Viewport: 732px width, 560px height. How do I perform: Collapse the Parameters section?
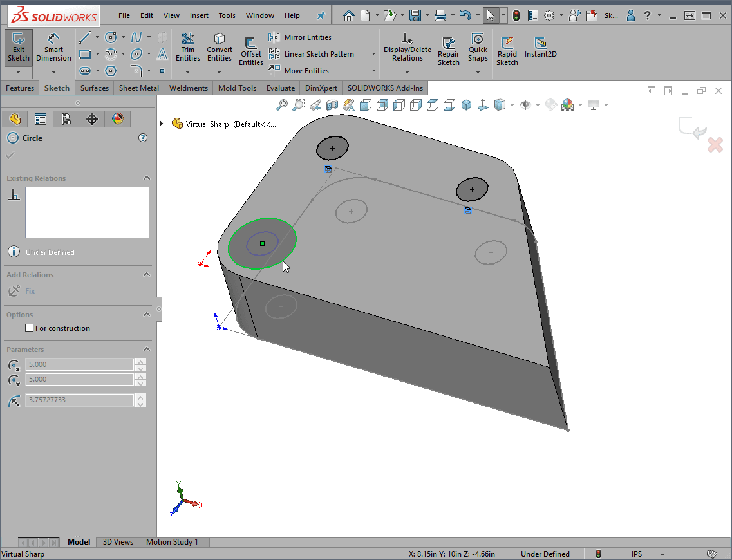(x=147, y=349)
